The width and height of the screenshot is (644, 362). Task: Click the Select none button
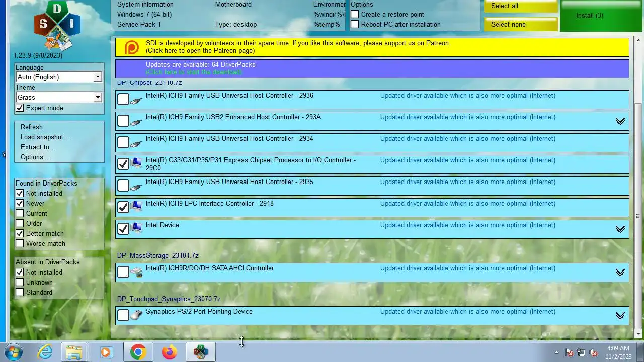521,24
